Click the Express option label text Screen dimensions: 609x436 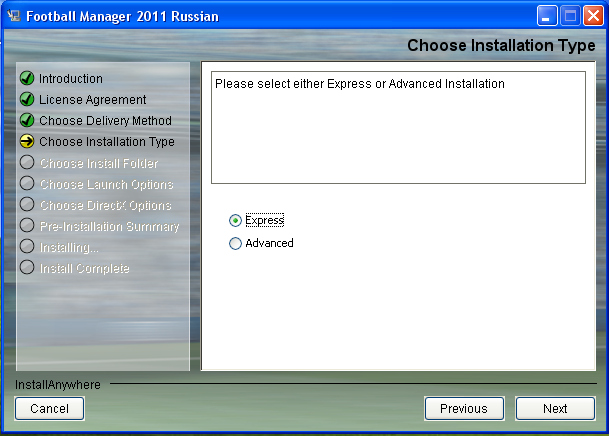[x=264, y=221]
